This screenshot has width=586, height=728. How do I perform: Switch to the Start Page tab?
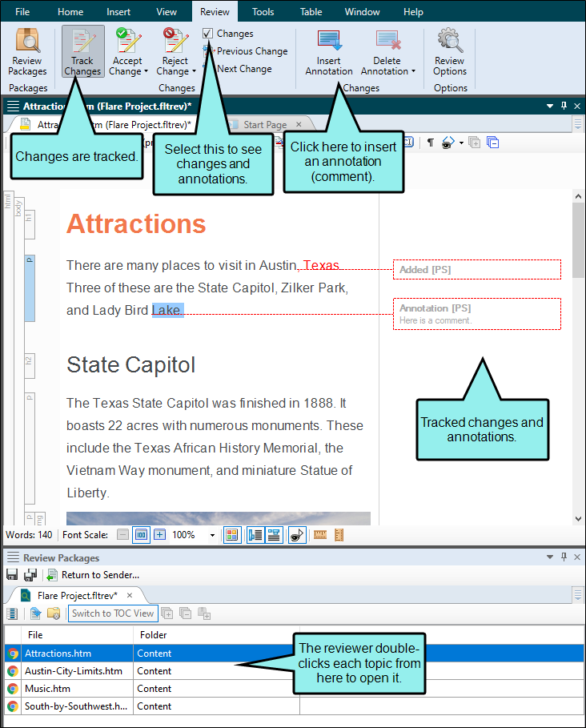(265, 124)
